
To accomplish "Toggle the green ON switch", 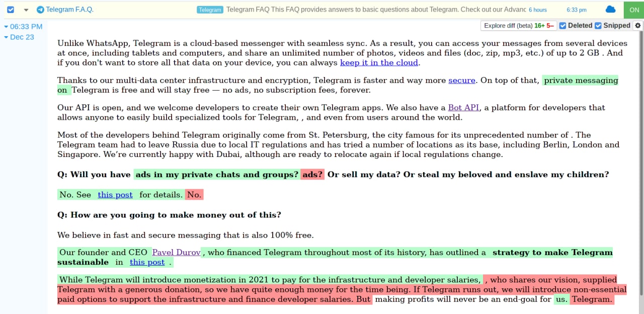I will click(x=634, y=10).
